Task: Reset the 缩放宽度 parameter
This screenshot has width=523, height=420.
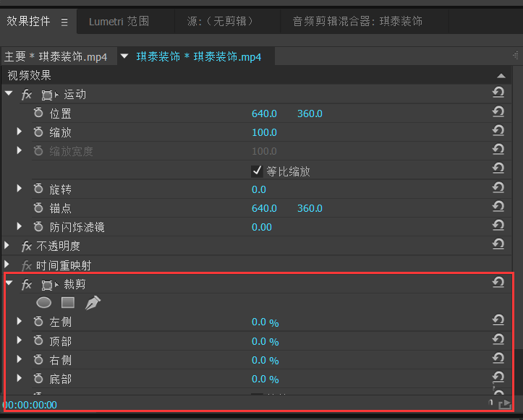Action: click(x=498, y=150)
